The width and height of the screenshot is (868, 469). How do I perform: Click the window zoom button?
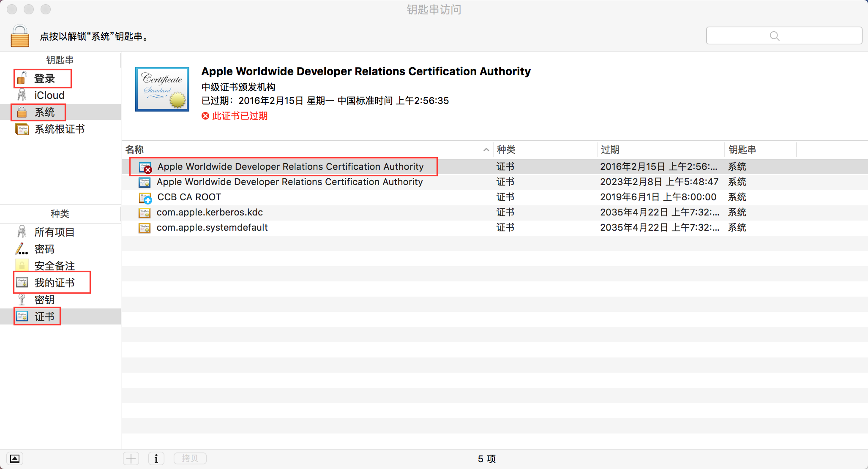pos(46,9)
